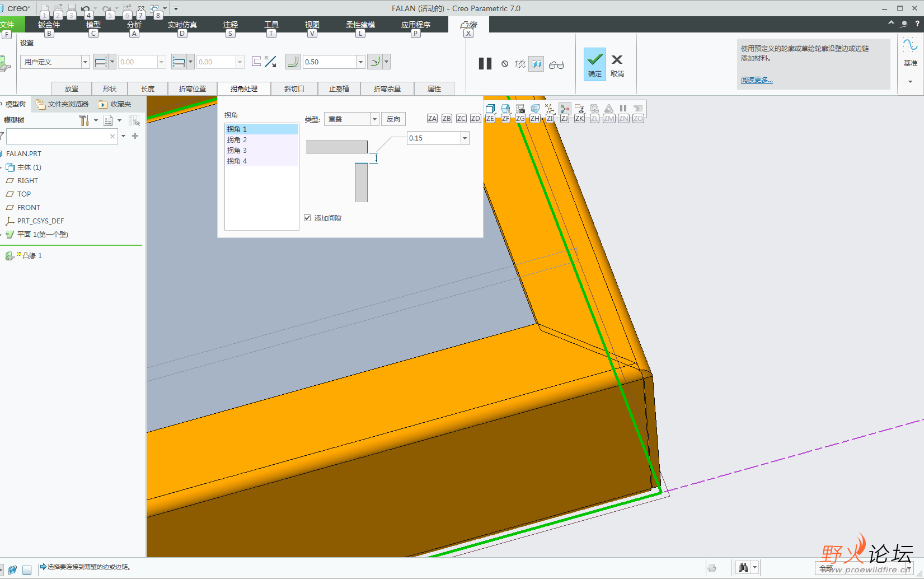924x579 pixels.
Task: Open the 放置 tab
Action: coord(71,88)
